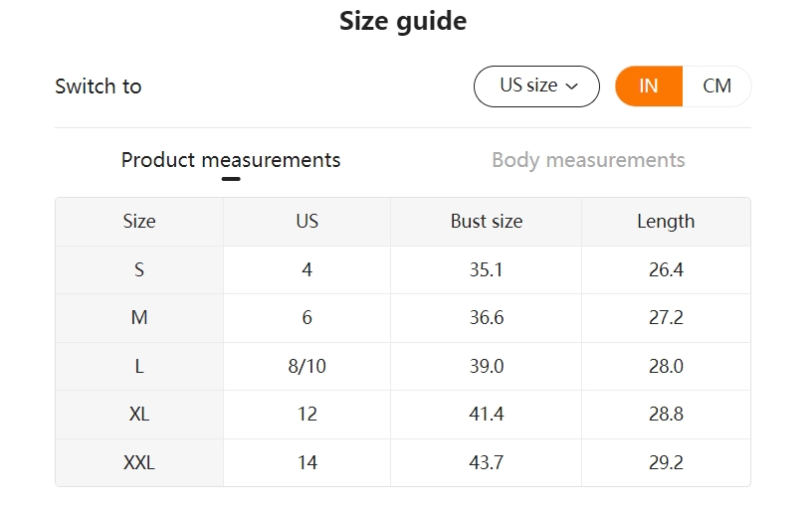Click the Size guide heading

(403, 21)
